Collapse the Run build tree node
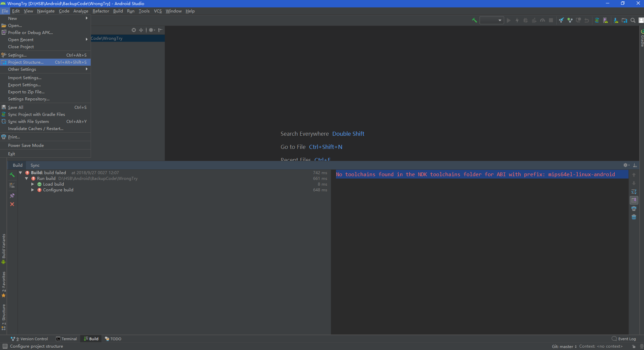 27,179
